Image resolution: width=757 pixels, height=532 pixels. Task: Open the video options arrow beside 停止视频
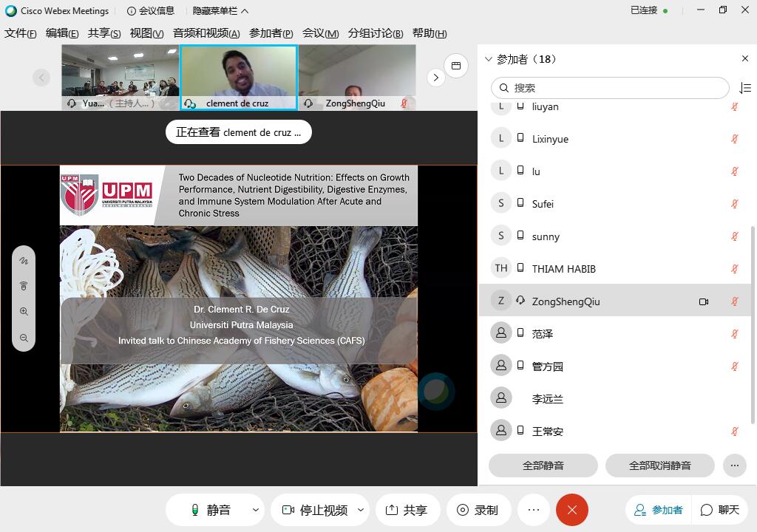[x=361, y=510]
